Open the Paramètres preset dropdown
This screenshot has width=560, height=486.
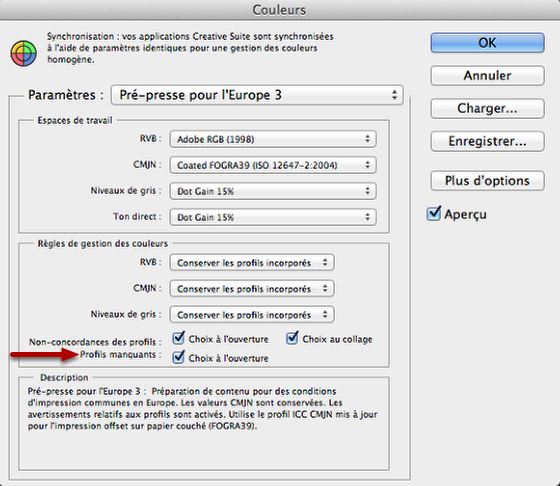[x=257, y=95]
